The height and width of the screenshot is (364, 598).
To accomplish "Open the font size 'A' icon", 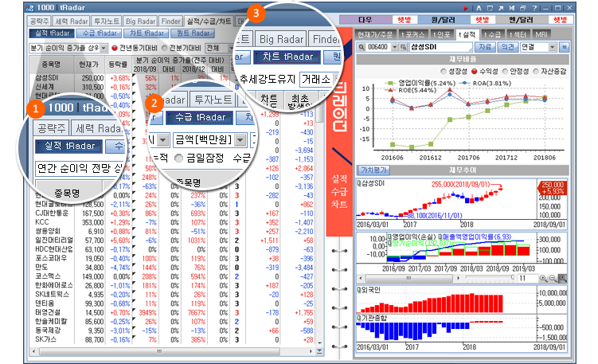I will 479,8.
